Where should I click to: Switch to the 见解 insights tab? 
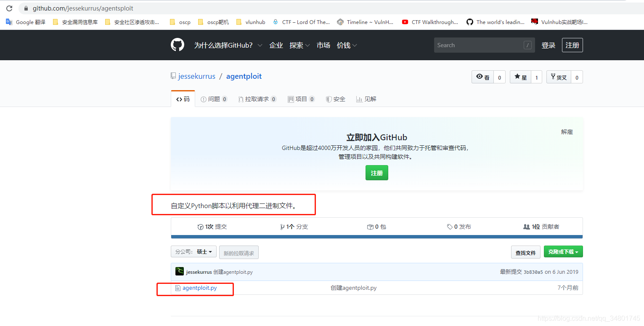coord(366,99)
